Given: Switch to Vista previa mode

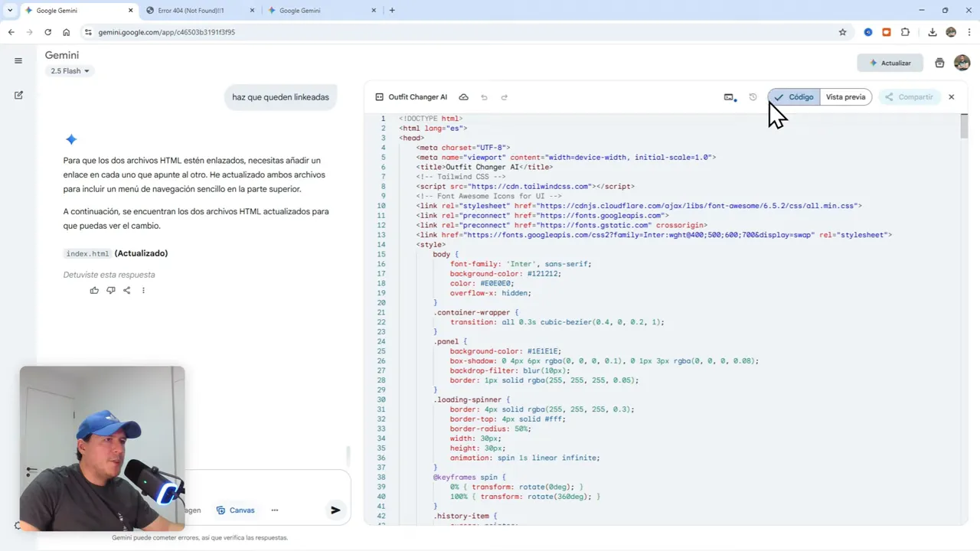Looking at the screenshot, I should [x=845, y=97].
